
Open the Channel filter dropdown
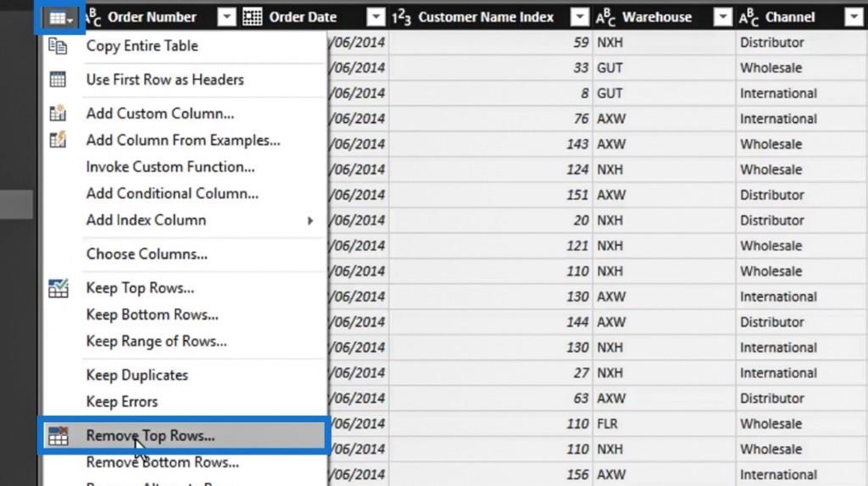click(854, 18)
